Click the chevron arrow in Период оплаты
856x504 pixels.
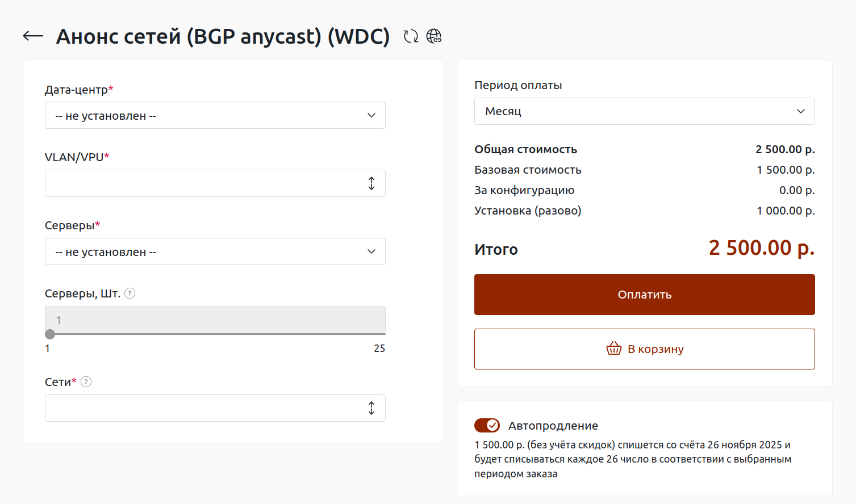tap(801, 111)
